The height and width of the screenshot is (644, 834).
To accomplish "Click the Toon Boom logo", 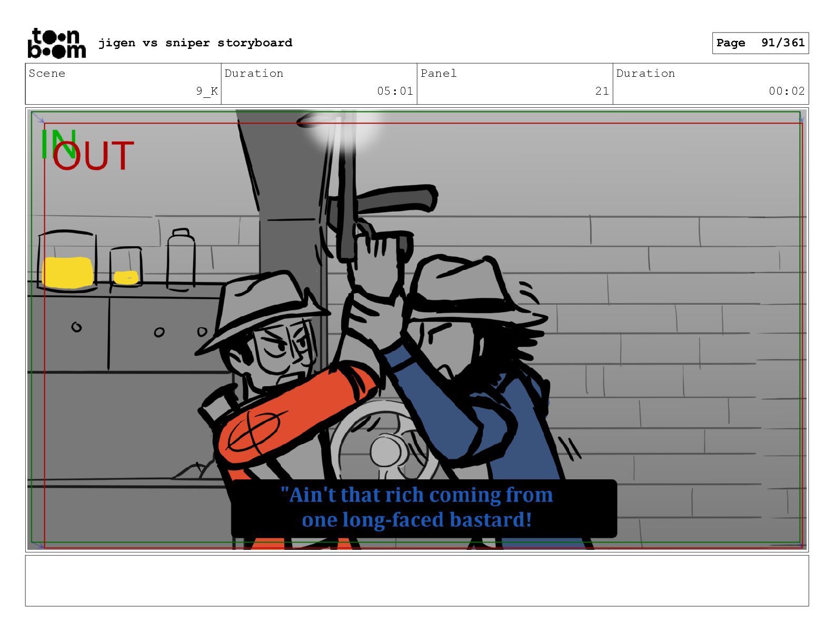I will point(56,43).
